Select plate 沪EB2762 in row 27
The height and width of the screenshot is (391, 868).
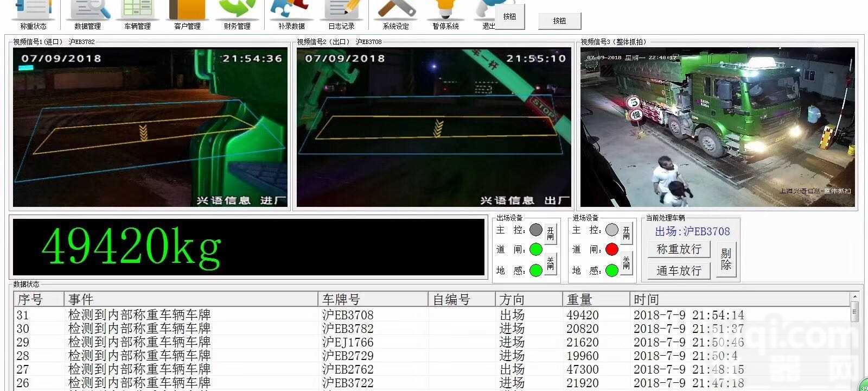347,369
